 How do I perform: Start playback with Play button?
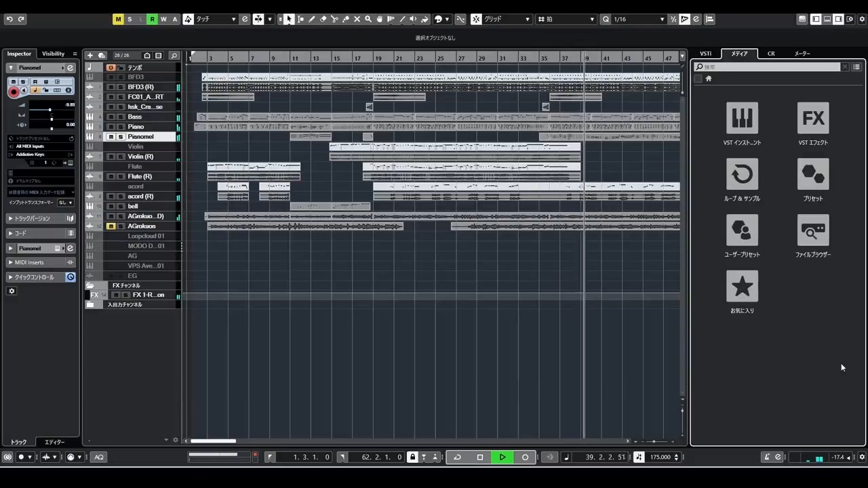tap(502, 457)
